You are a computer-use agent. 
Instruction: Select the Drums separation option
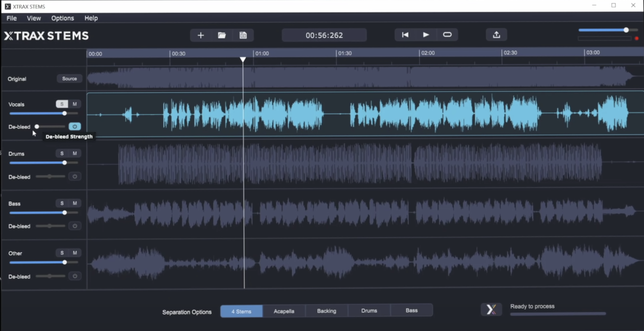point(369,310)
